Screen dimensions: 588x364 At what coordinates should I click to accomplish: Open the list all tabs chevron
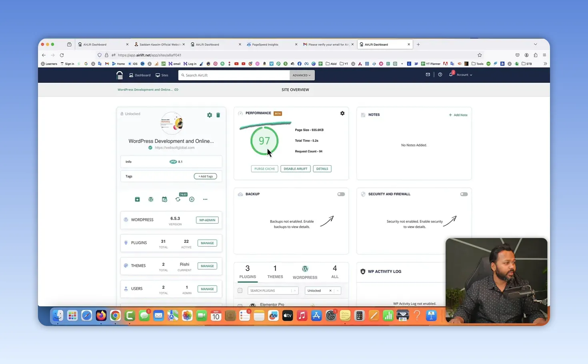pos(535,44)
